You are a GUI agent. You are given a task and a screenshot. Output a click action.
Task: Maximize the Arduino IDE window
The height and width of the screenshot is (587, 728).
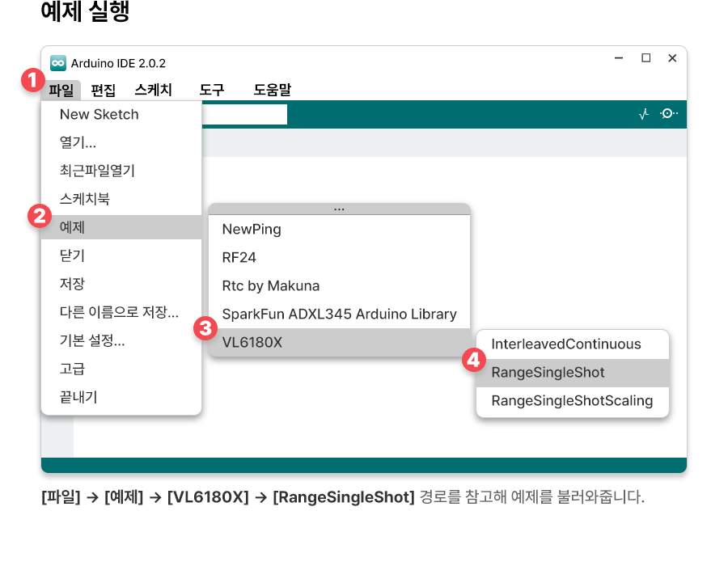pyautogui.click(x=645, y=58)
